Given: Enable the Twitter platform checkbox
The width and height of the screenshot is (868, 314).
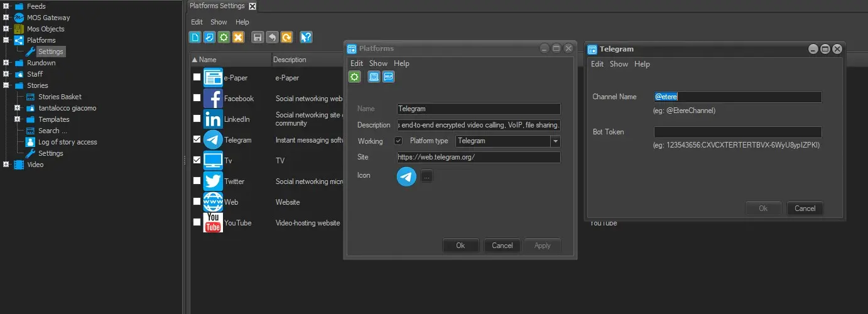Looking at the screenshot, I should [x=197, y=181].
